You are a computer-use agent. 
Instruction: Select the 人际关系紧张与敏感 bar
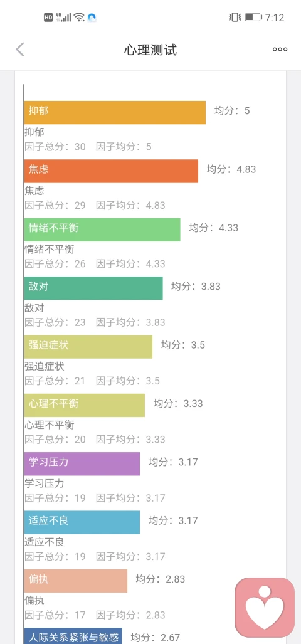[x=73, y=636]
